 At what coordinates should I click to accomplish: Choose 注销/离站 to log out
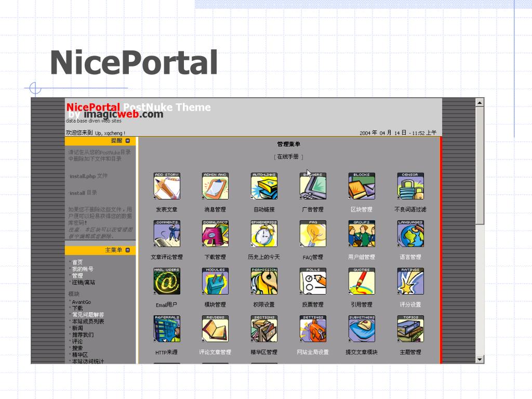[83, 282]
